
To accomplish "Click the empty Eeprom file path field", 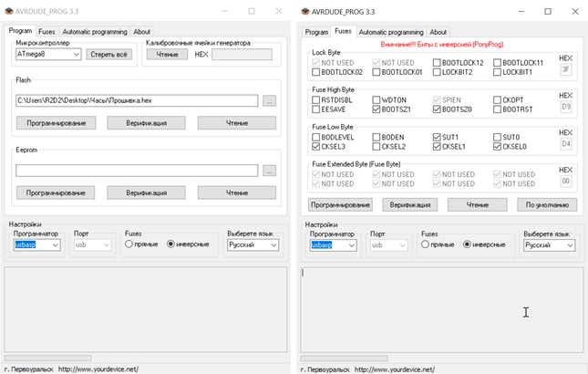I will pyautogui.click(x=137, y=171).
